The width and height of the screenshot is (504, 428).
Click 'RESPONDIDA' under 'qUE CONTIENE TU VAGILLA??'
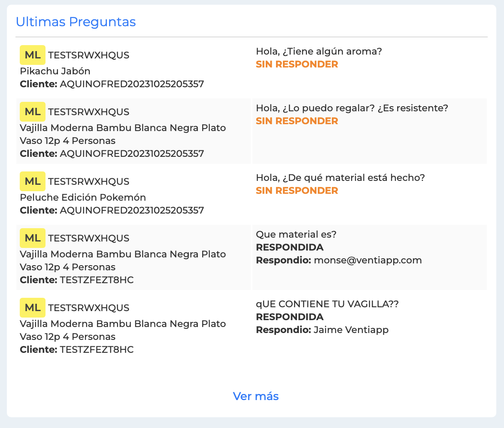coord(290,317)
